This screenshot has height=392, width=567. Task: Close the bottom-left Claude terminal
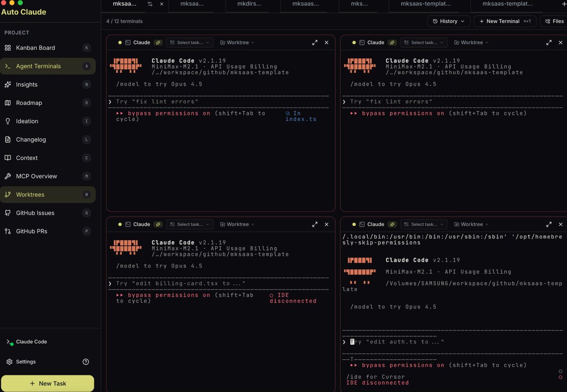326,224
